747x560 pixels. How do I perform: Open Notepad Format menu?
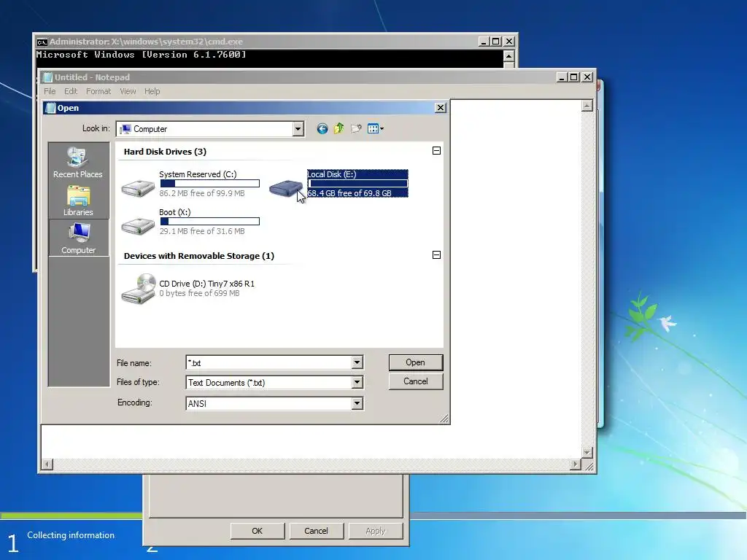click(x=98, y=91)
